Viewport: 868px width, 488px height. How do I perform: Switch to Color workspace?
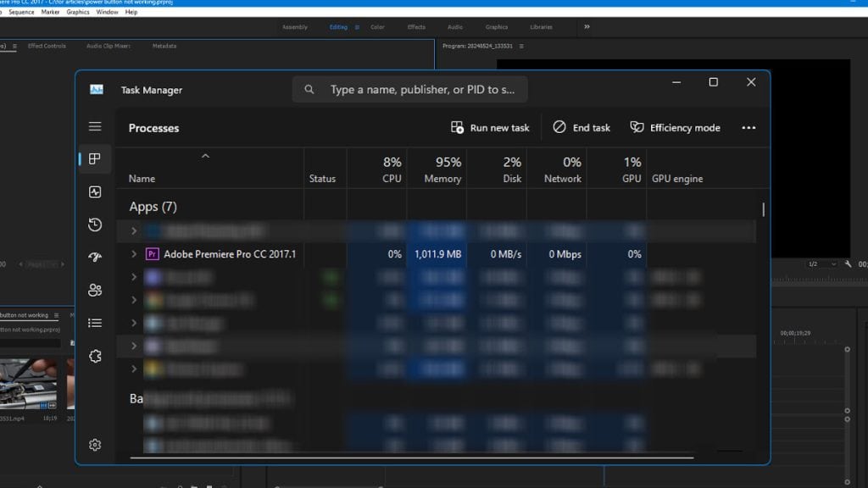click(x=377, y=27)
